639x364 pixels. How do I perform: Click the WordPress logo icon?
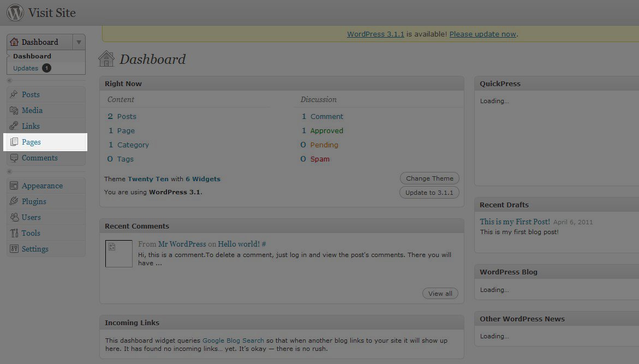pyautogui.click(x=15, y=12)
